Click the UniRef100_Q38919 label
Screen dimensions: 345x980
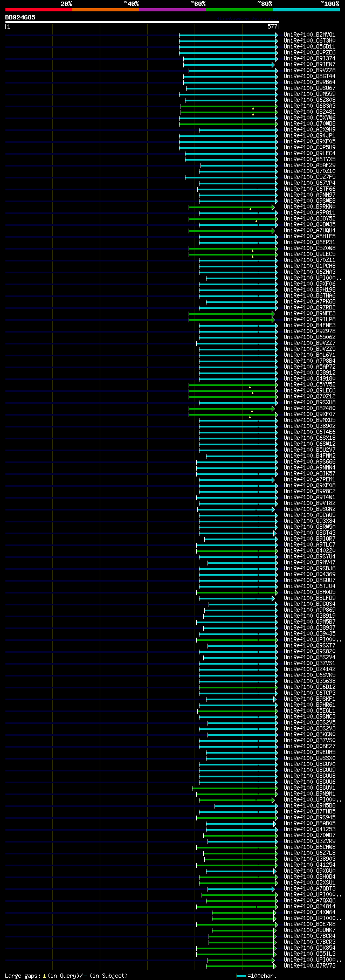[309, 616]
